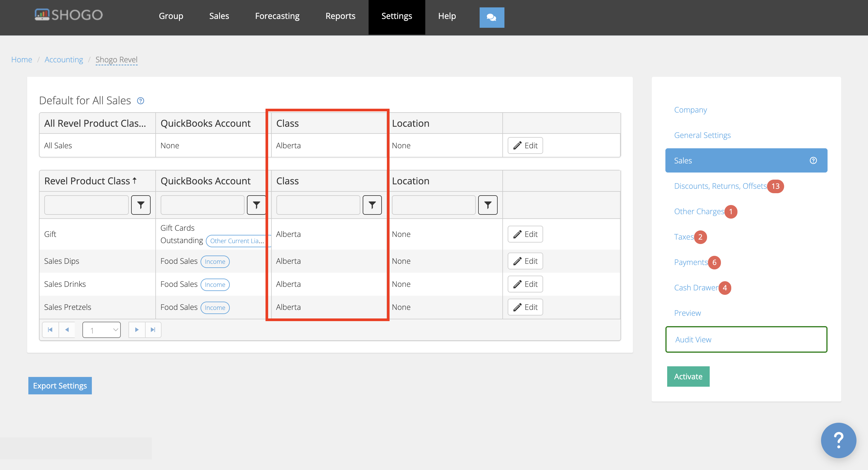This screenshot has width=868, height=470.
Task: Go to previous page of the table
Action: 67,330
